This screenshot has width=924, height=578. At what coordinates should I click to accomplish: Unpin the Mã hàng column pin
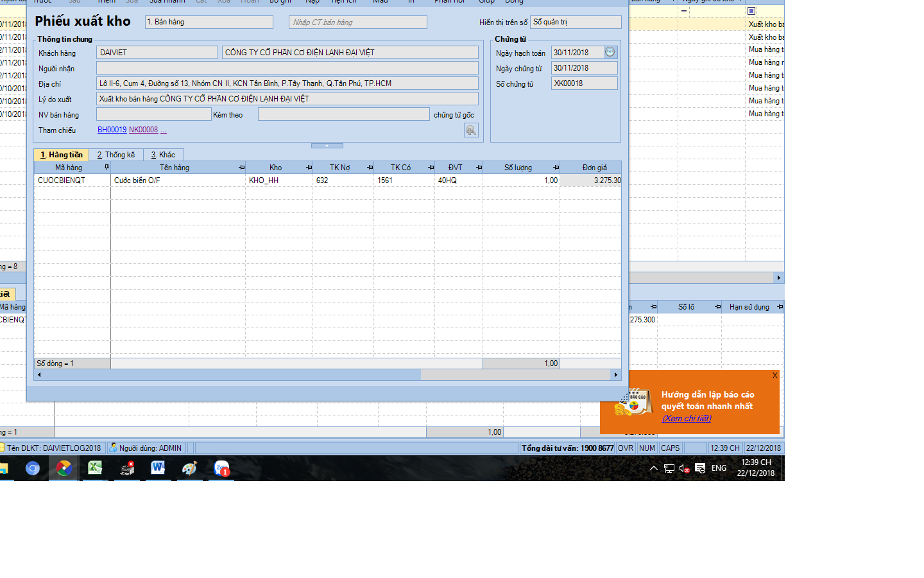pos(107,168)
